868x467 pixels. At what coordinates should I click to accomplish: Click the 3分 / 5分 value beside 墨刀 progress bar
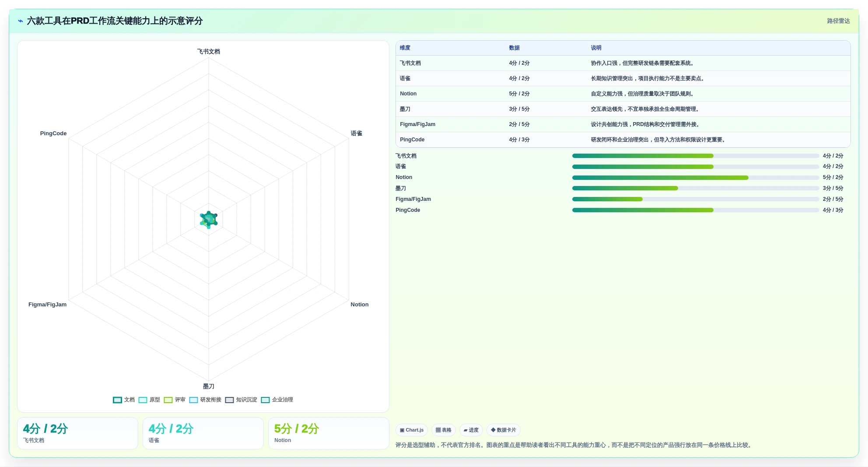point(833,188)
